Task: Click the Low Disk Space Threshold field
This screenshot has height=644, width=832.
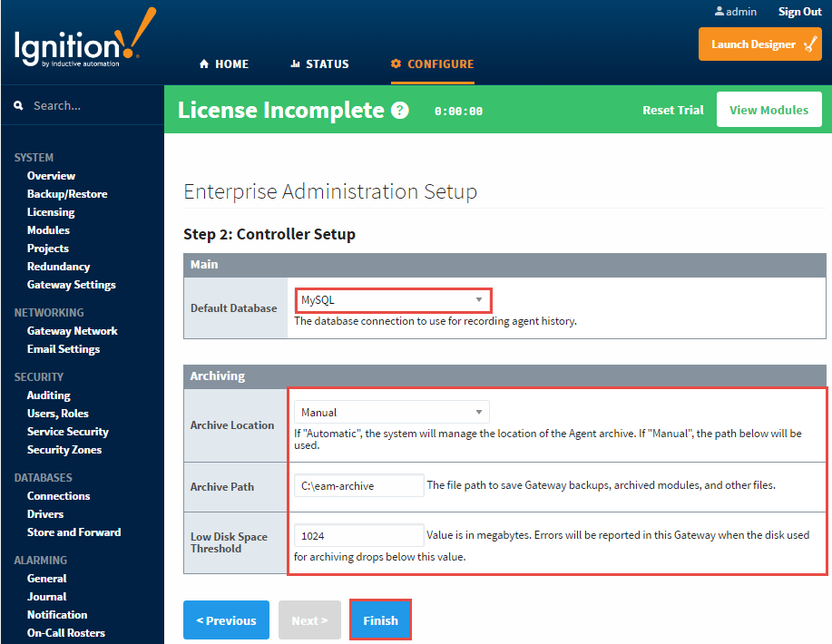Action: point(359,535)
